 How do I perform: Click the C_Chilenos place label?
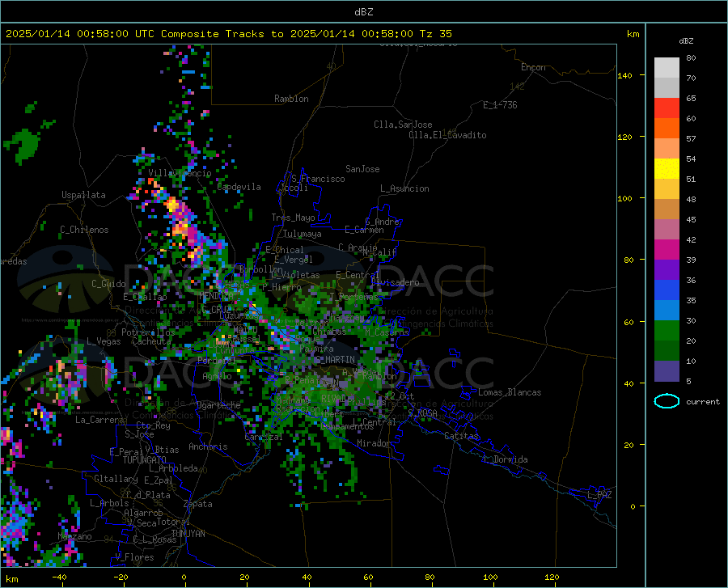(x=84, y=230)
